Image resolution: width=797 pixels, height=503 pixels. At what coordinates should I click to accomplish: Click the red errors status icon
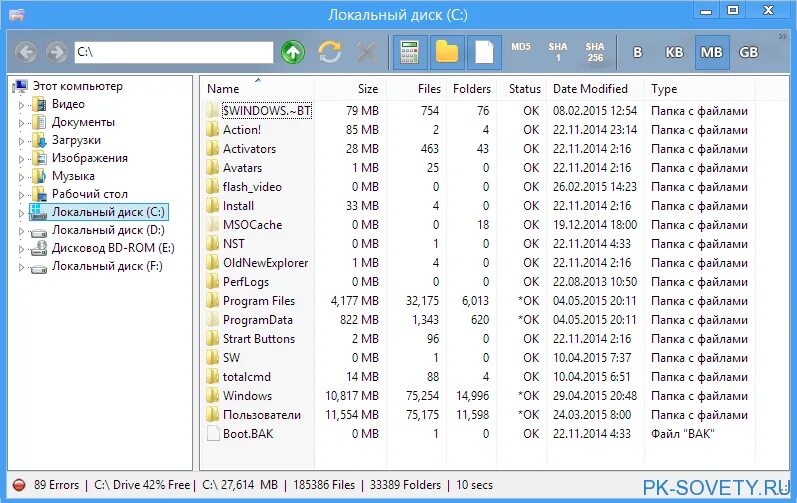point(19,485)
